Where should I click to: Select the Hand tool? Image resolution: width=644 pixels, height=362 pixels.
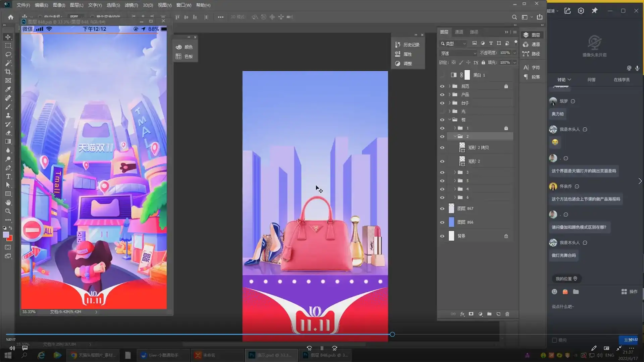tap(8, 202)
